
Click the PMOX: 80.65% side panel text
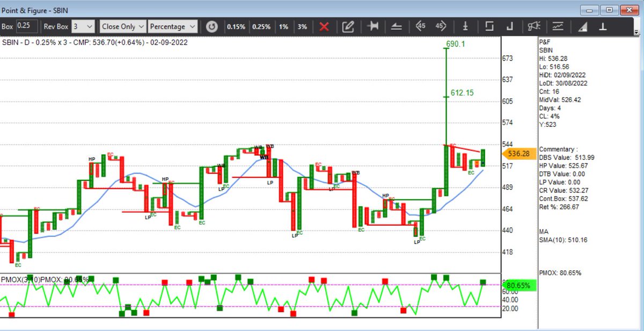point(561,273)
